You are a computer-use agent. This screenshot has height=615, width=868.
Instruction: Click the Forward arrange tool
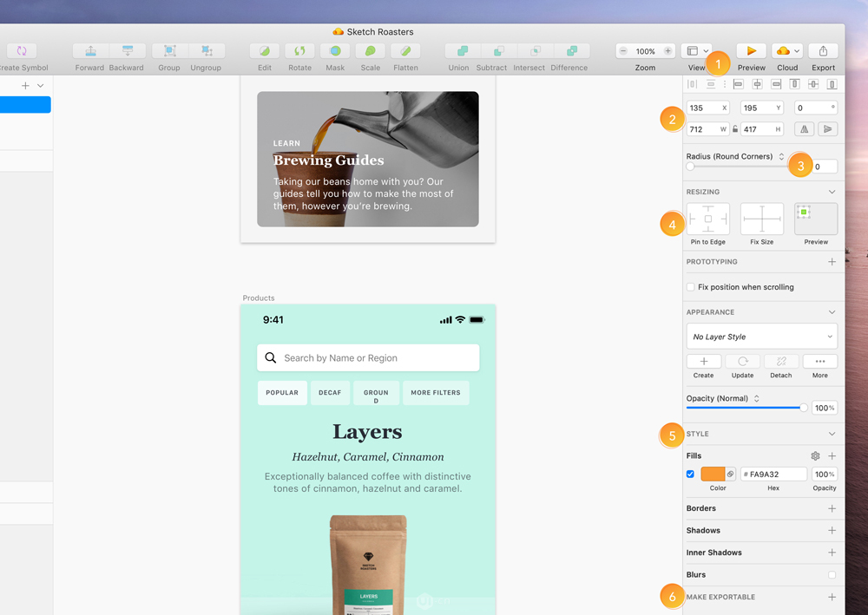tap(91, 51)
